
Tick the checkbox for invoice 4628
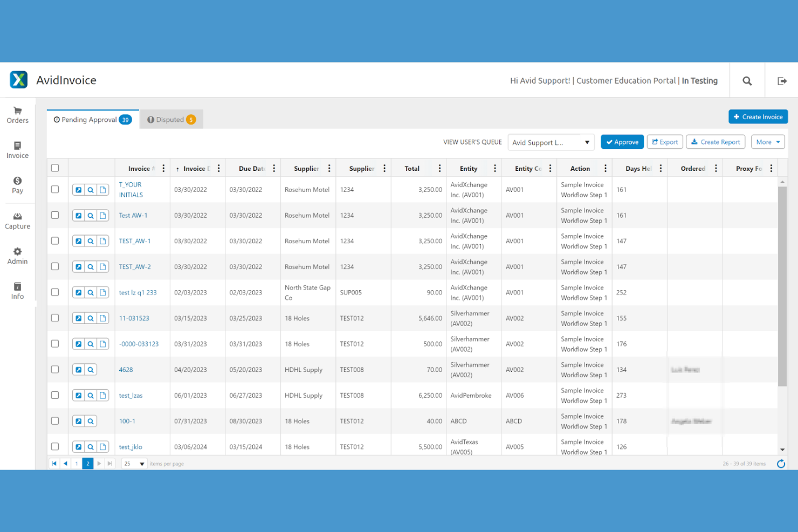(55, 369)
